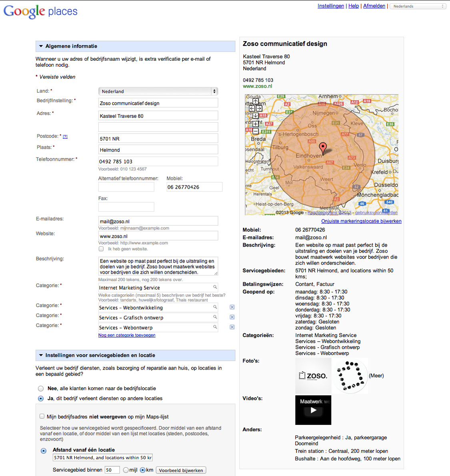Screen dimensions: 450x476
Task: Enable 'Mijn bedrijfsadres niet weergeven' checkbox
Action: [x=42, y=416]
